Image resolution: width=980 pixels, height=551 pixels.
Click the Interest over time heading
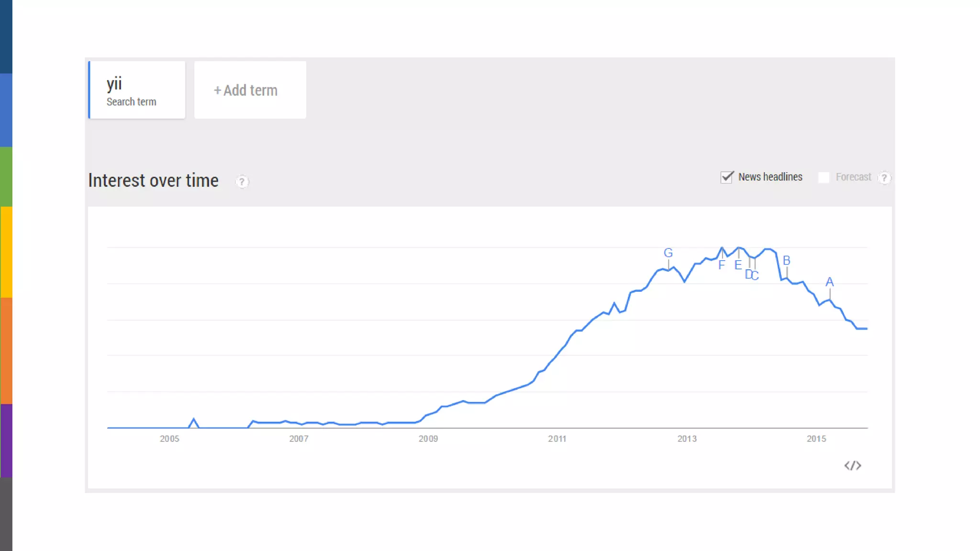(153, 181)
